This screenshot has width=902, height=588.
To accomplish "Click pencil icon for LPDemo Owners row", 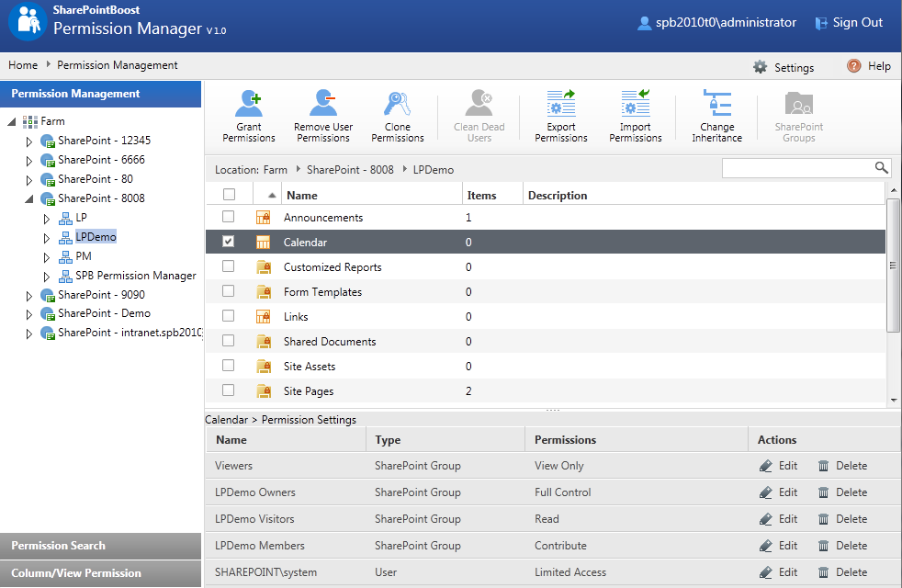I will [766, 492].
